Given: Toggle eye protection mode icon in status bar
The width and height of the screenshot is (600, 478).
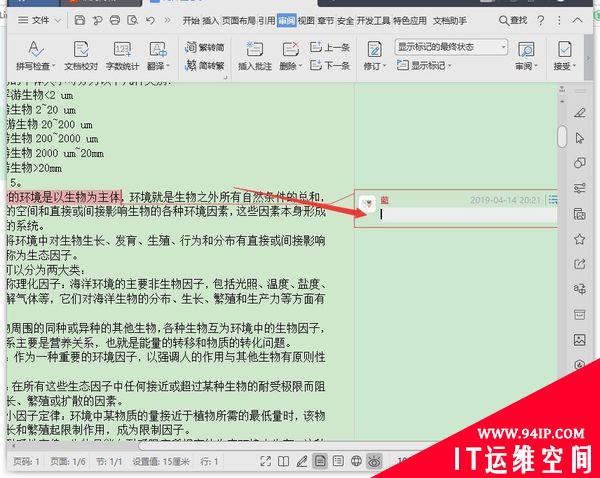Looking at the screenshot, I should (374, 461).
